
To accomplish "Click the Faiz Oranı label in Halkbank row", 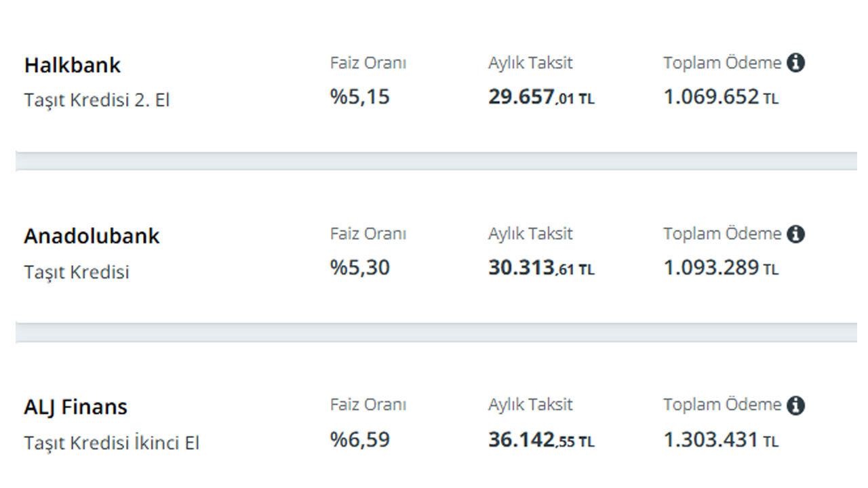I will (x=368, y=63).
